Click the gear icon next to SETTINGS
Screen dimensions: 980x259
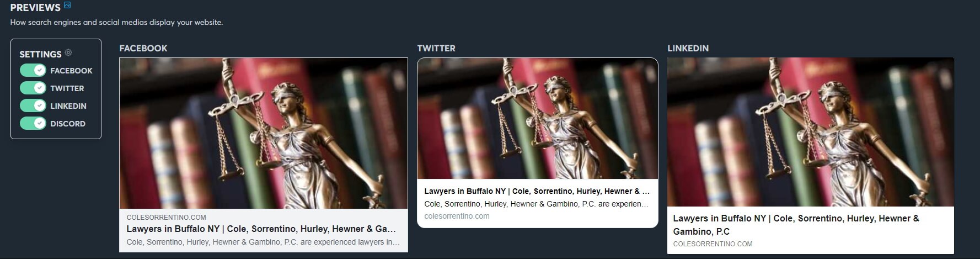[x=68, y=53]
